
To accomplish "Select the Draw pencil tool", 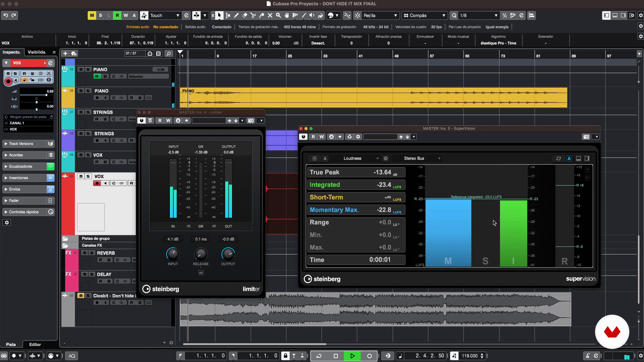I will click(236, 15).
